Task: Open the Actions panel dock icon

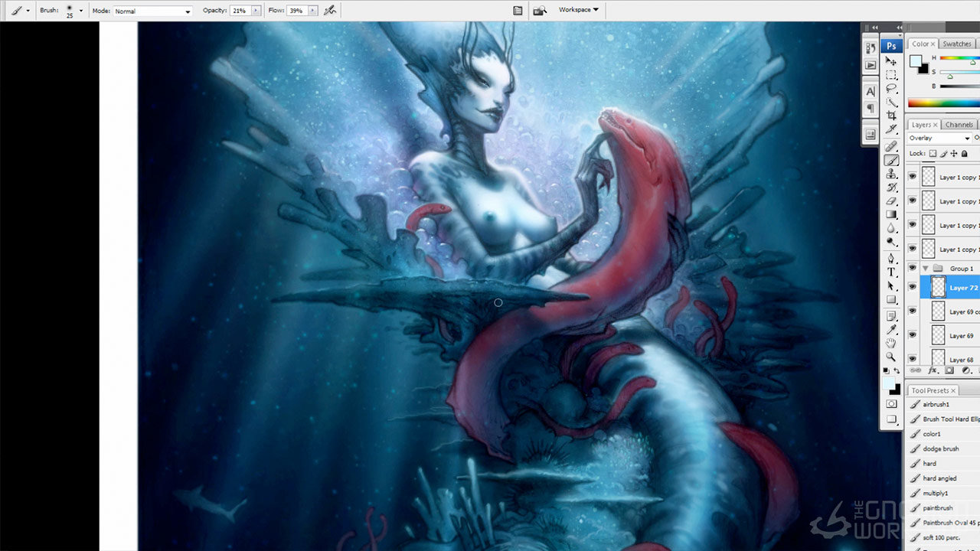Action: (871, 66)
